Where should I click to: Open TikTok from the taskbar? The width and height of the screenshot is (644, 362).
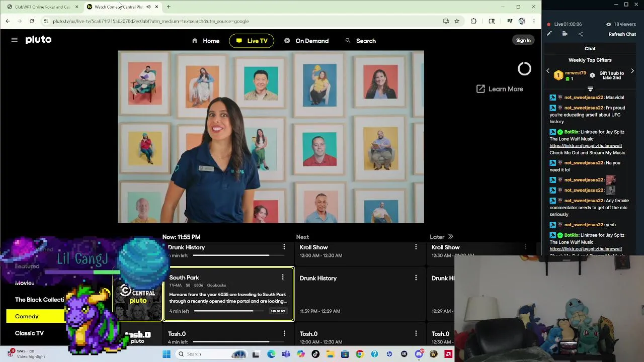coord(315,354)
